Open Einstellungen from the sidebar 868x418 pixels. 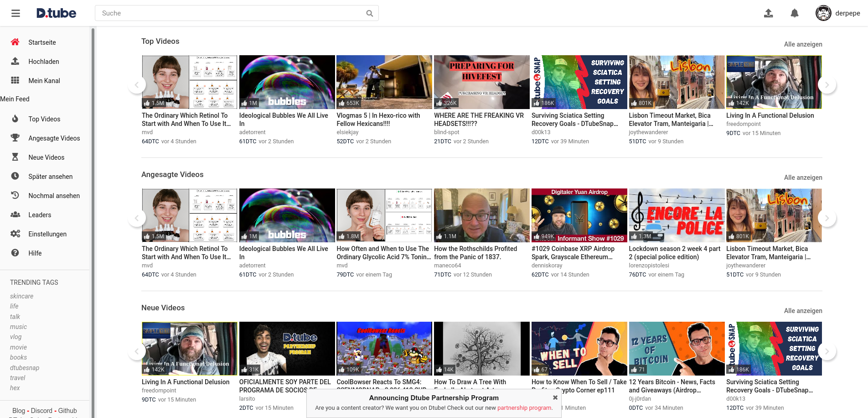(47, 234)
